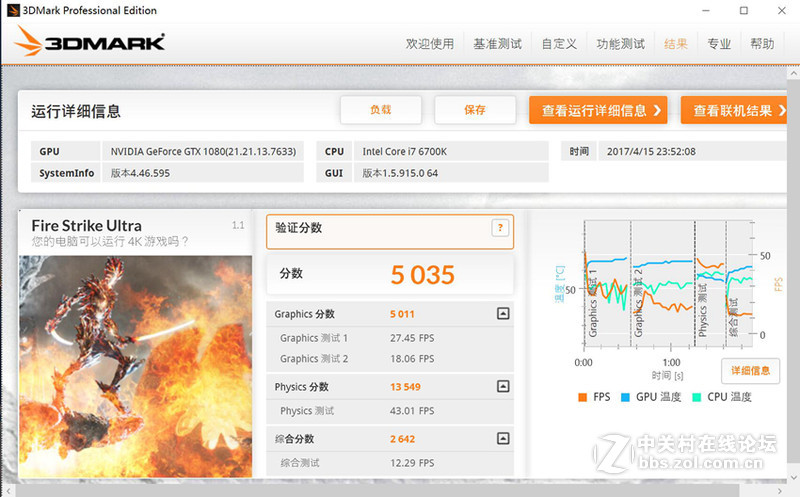This screenshot has height=497, width=800.
Task: Open the 专业 tab
Action: tap(719, 44)
